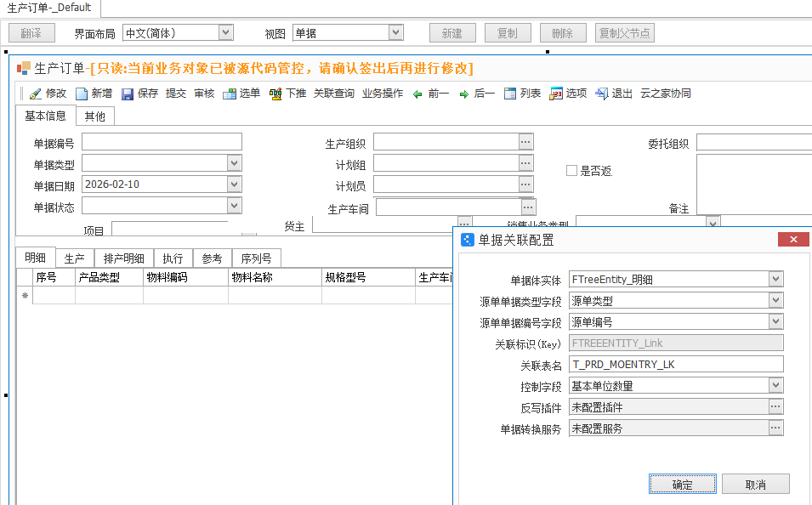Click the 退出 (Exit) toolbar icon
The height and width of the screenshot is (505, 812).
(x=601, y=94)
